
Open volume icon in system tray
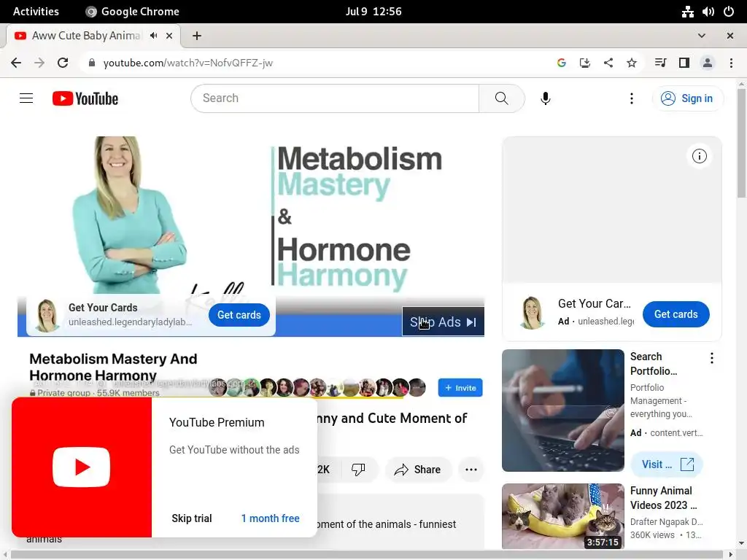708,12
